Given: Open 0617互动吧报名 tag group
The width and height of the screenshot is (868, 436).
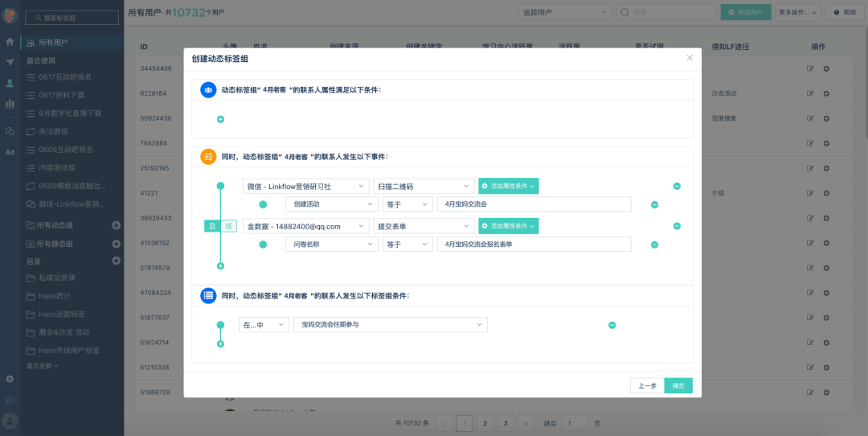Looking at the screenshot, I should [x=65, y=77].
